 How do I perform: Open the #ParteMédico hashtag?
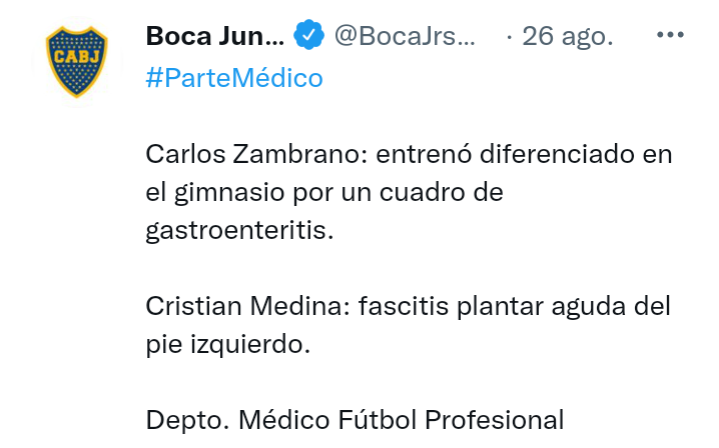pos(234,77)
